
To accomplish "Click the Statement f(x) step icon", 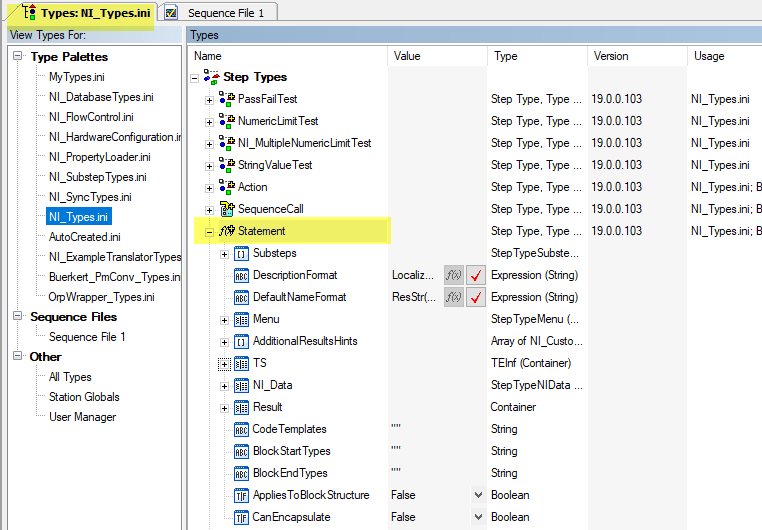I will pos(227,231).
